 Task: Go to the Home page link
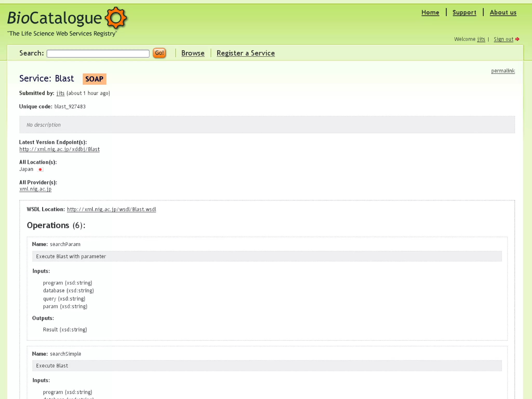tap(430, 12)
